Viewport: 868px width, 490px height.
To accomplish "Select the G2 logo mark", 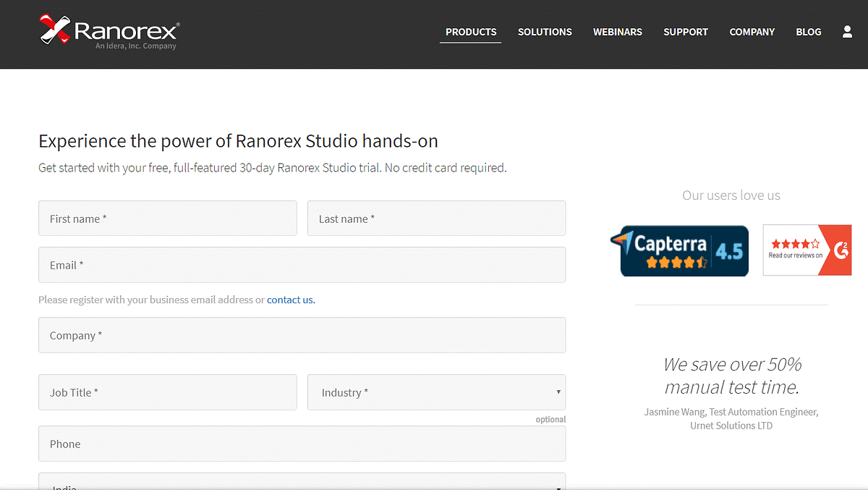I will click(843, 250).
